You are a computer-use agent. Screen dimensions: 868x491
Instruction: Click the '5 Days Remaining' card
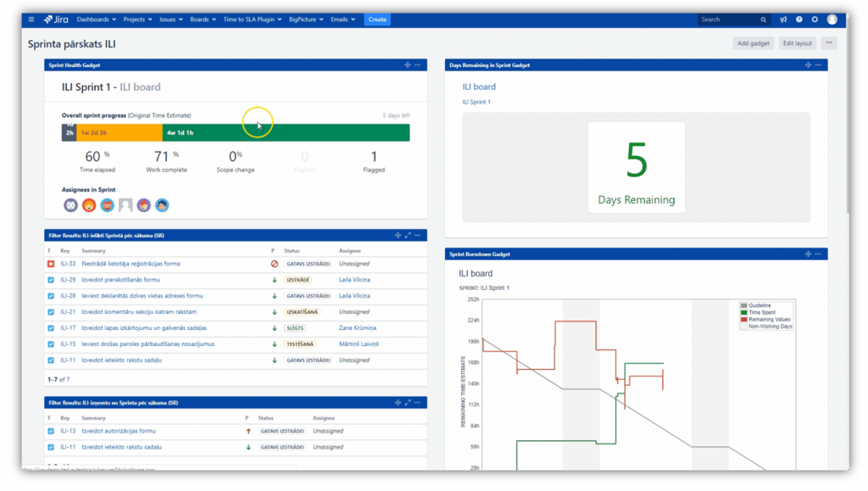[636, 168]
